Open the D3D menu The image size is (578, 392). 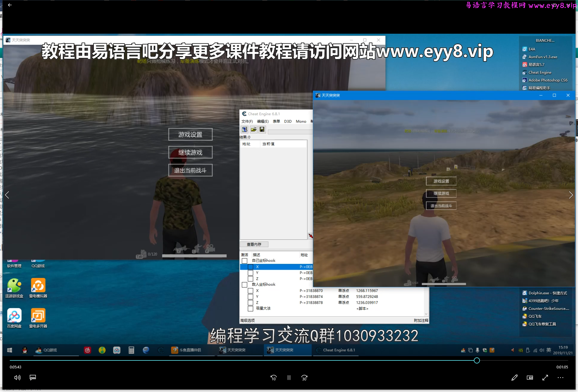coord(288,121)
